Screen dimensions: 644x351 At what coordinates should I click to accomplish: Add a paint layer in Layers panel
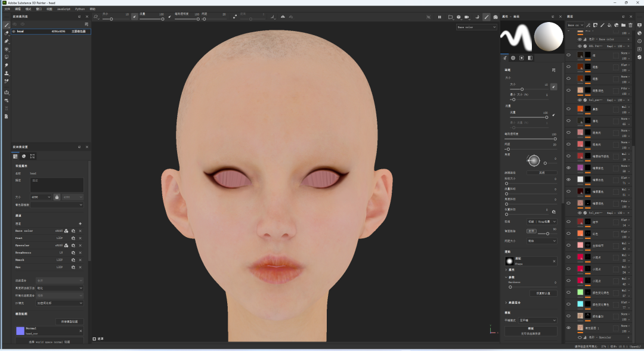pyautogui.click(x=602, y=25)
